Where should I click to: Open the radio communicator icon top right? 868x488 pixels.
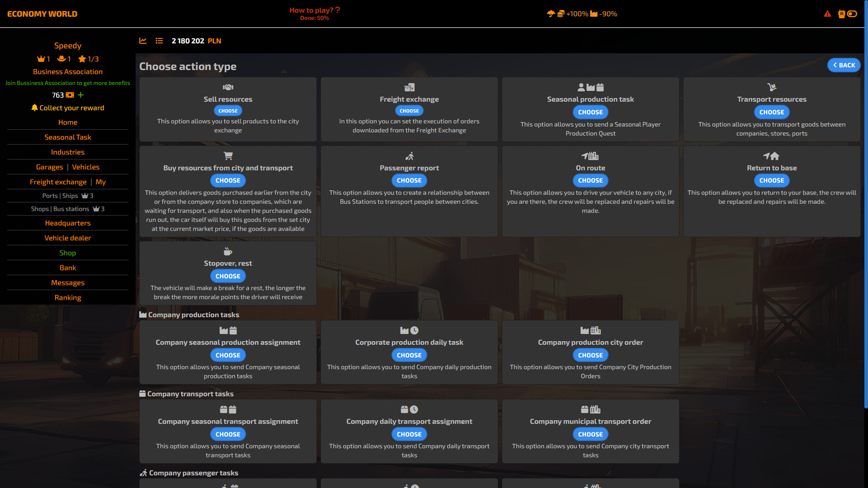pyautogui.click(x=841, y=14)
